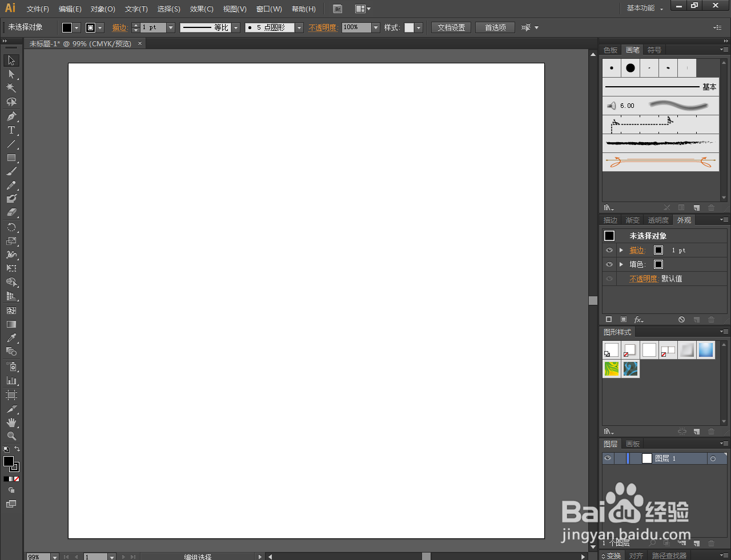Image resolution: width=731 pixels, height=560 pixels.
Task: Select the Hand tool
Action: (11, 422)
